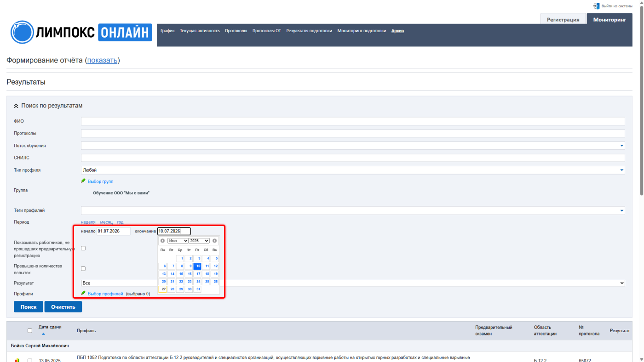Open 'Мониторинг подготовки' menu item
This screenshot has height=362, width=644.
point(362,31)
